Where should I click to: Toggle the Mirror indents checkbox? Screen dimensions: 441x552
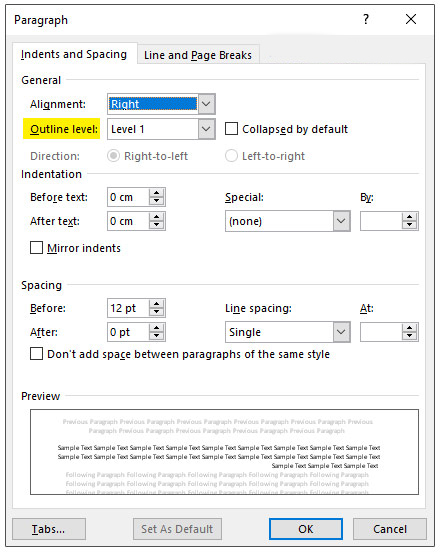[x=36, y=247]
